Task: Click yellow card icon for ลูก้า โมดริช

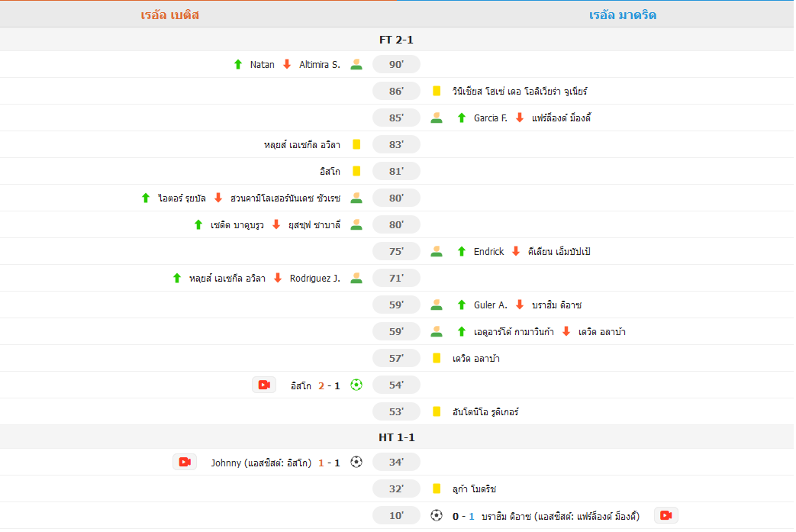Action: [x=437, y=488]
